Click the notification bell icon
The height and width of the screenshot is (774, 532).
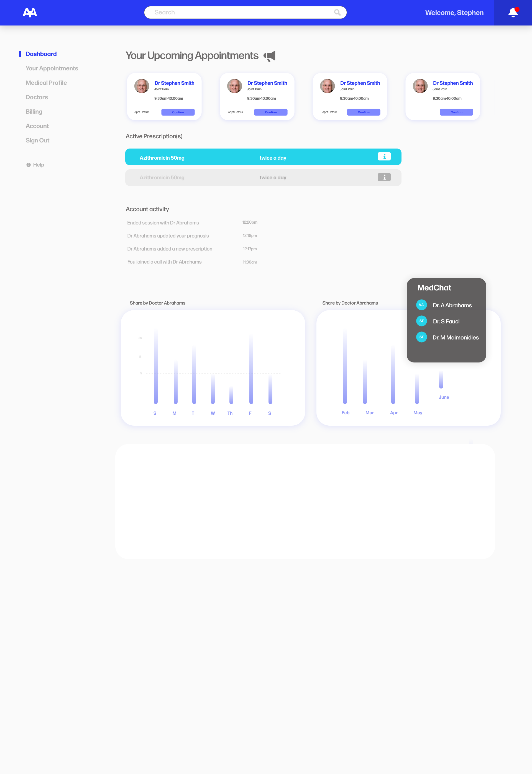coord(513,13)
